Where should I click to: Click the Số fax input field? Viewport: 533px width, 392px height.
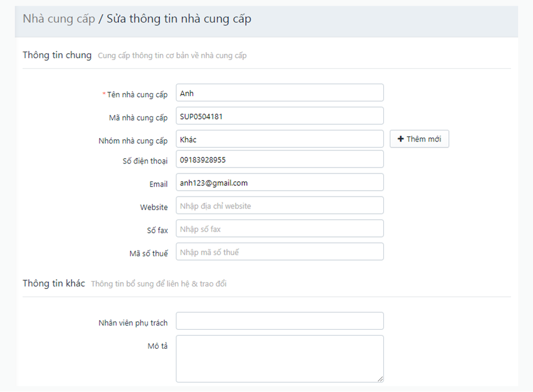click(x=280, y=229)
